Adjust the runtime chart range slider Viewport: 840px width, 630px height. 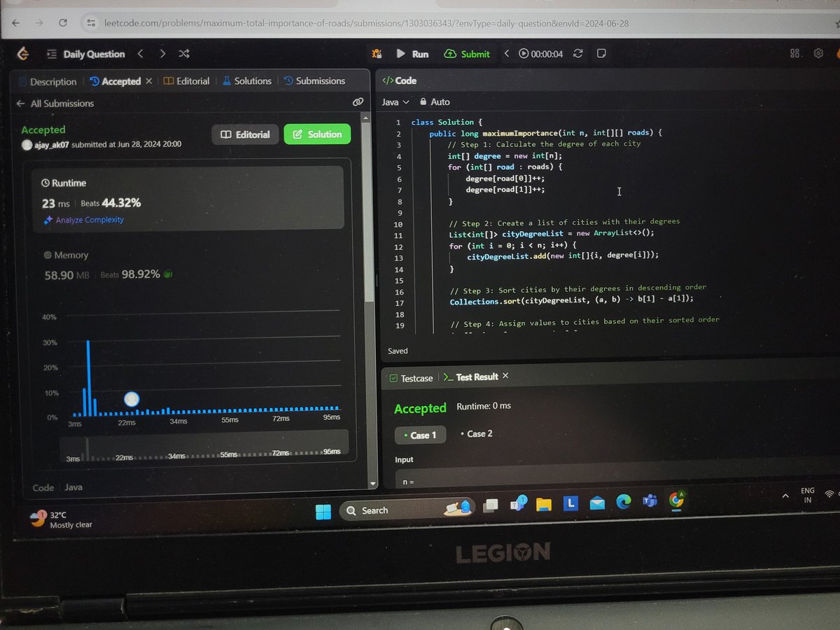pos(204,446)
